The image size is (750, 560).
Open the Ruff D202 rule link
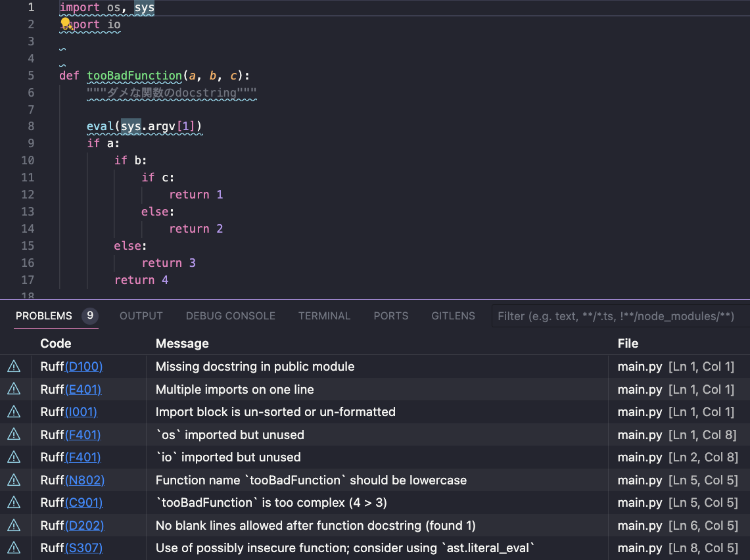[x=84, y=526]
